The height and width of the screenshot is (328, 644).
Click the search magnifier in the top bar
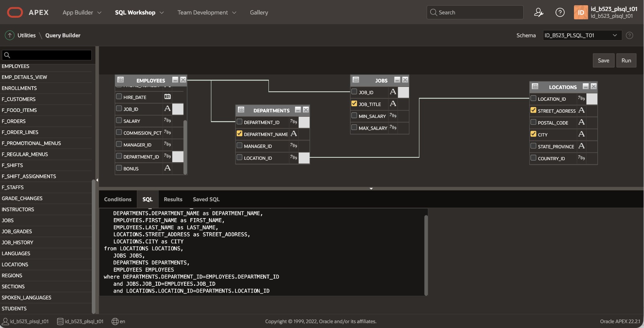[x=433, y=12]
